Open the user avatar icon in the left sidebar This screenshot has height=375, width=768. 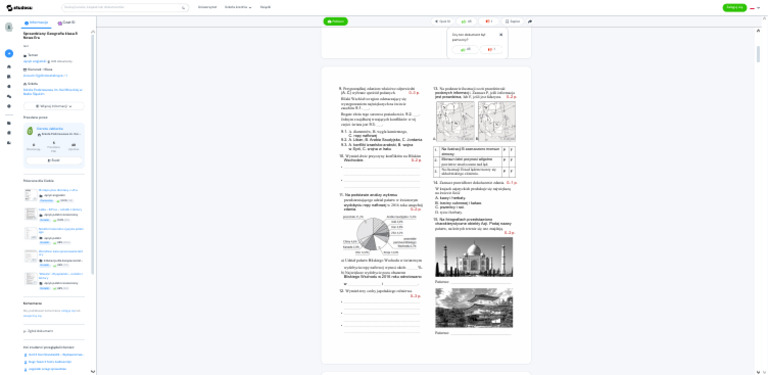tap(9, 27)
